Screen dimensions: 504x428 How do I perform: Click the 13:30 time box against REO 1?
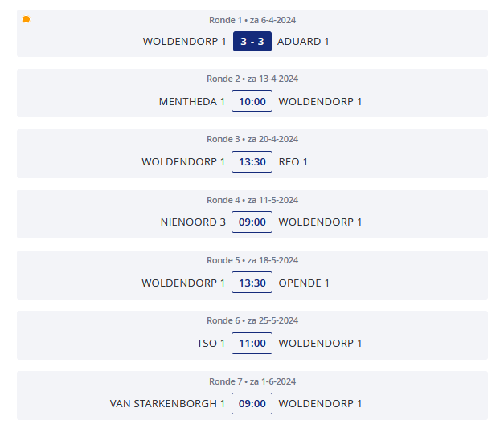[252, 162]
